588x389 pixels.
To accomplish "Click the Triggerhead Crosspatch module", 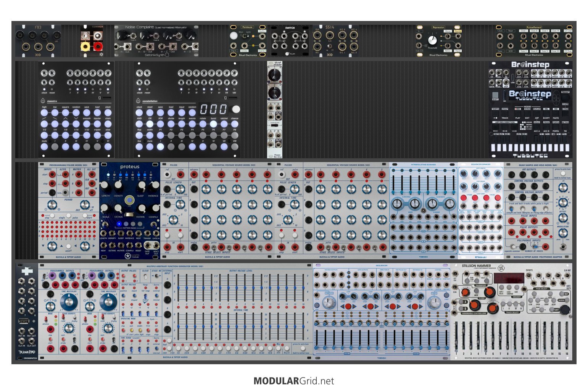I will pyautogui.click(x=27, y=312).
